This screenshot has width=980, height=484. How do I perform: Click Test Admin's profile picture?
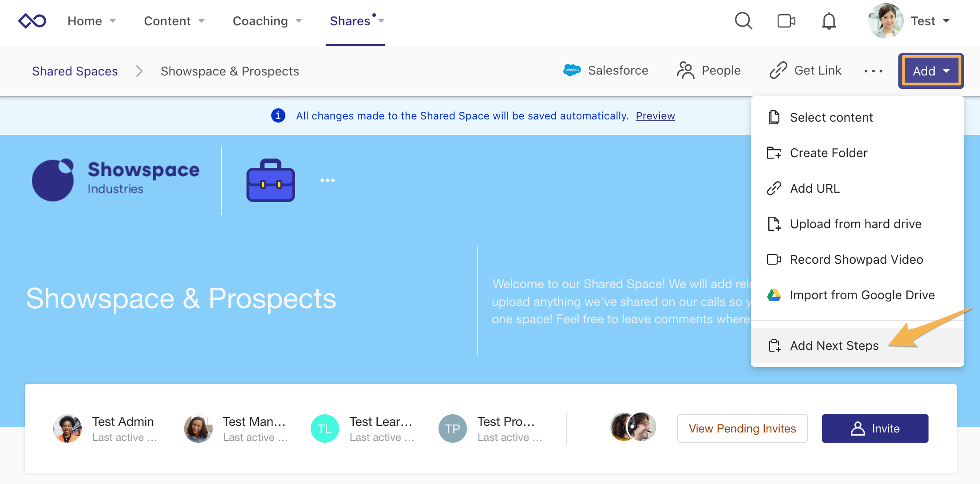click(x=67, y=428)
